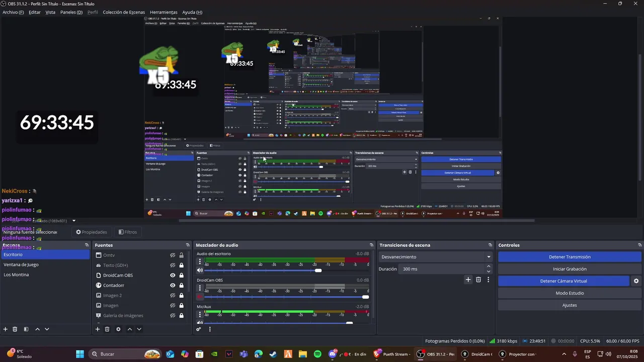The width and height of the screenshot is (644, 362).
Task: Open the Herramientas menu
Action: 164,12
